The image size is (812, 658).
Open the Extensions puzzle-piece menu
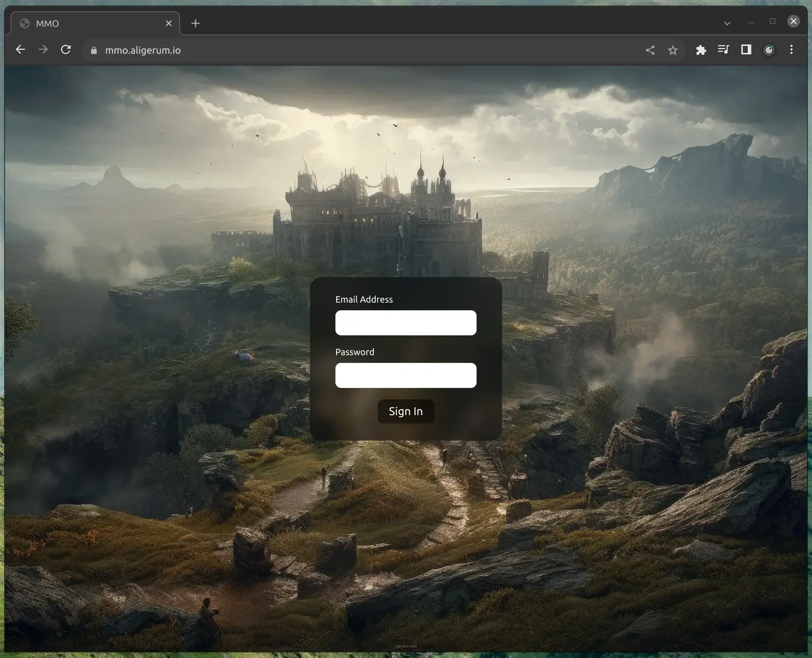[701, 50]
